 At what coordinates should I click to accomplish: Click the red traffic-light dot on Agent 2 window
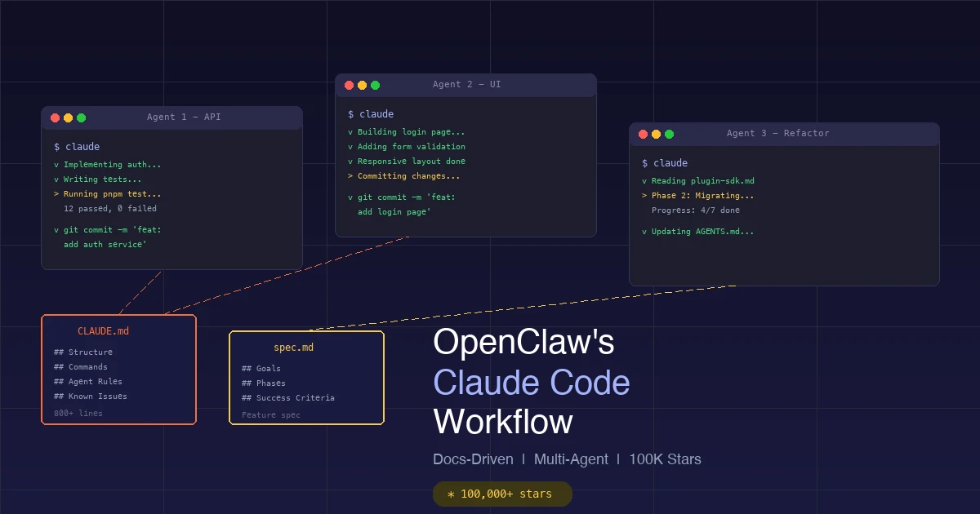click(x=349, y=84)
